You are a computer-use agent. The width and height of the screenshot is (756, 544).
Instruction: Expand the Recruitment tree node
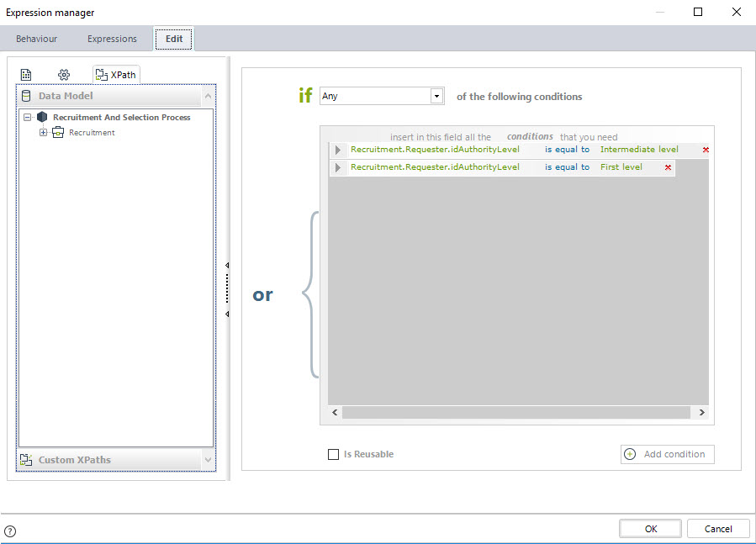coord(44,133)
